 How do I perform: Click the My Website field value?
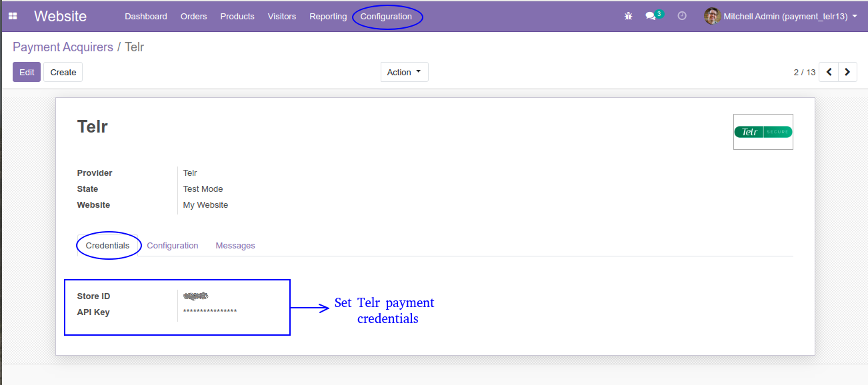(x=205, y=205)
